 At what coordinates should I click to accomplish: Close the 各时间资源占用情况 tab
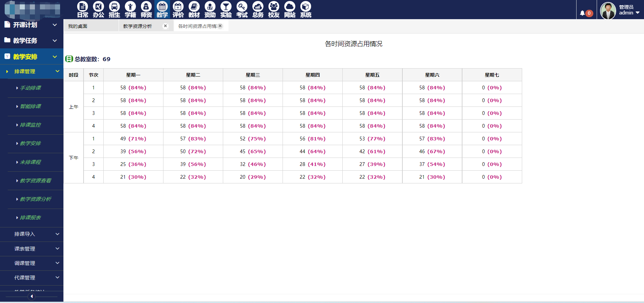[x=220, y=26]
